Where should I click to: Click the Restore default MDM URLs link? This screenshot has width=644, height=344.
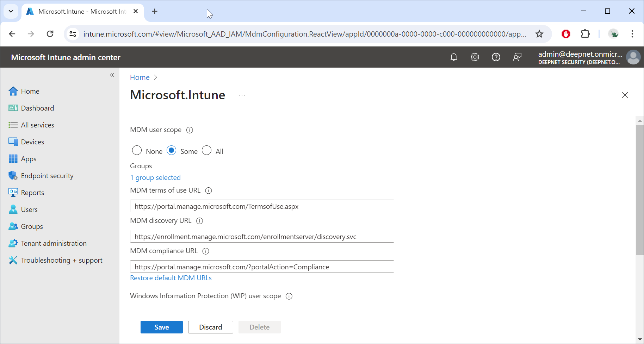click(x=171, y=278)
